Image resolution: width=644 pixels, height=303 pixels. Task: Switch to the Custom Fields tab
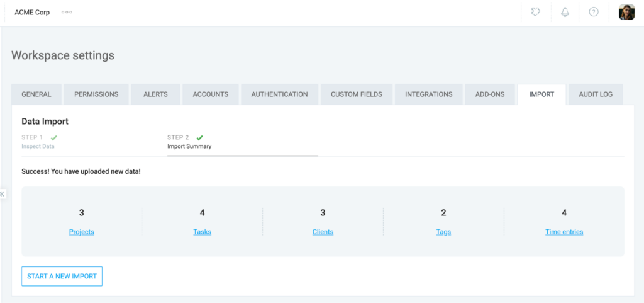356,94
